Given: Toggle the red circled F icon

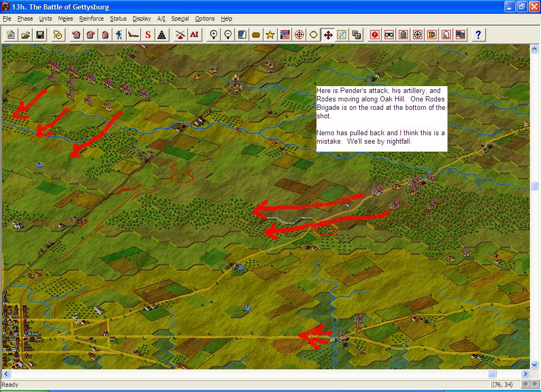Looking at the screenshot, I should click(x=375, y=34).
